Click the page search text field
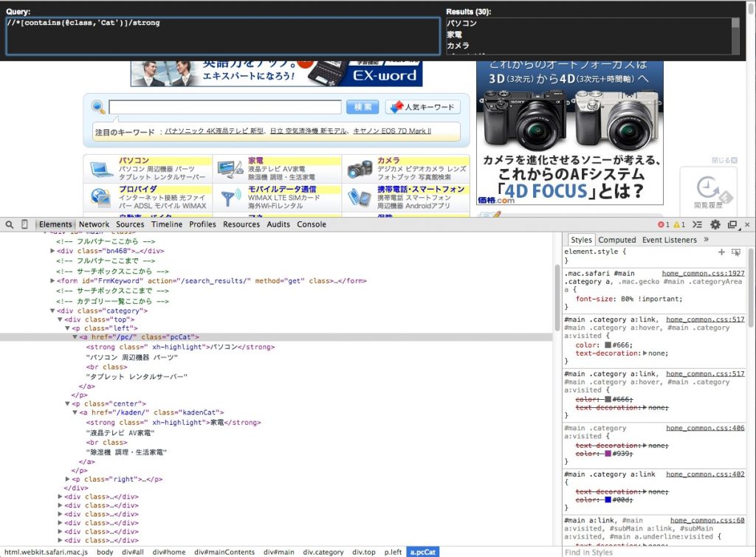 coord(225,107)
